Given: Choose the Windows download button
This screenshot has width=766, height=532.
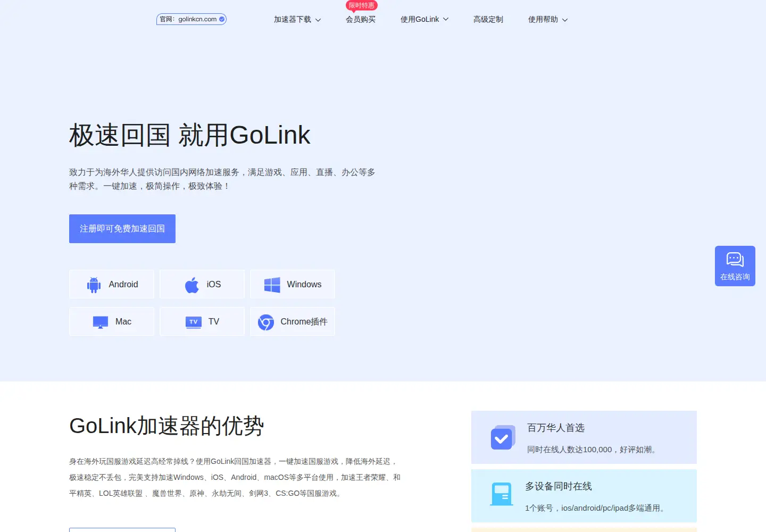Looking at the screenshot, I should (293, 284).
